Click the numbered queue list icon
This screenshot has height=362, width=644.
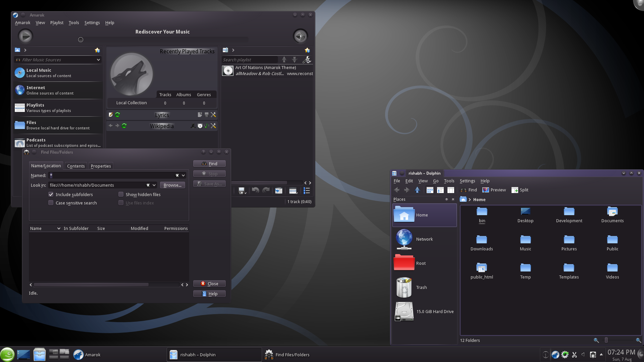pos(307,191)
